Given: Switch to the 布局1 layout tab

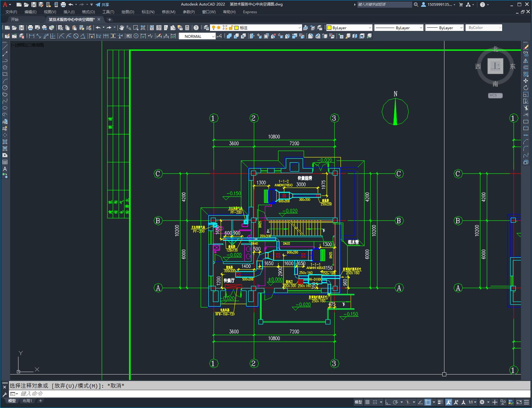Looking at the screenshot, I should 27,401.
